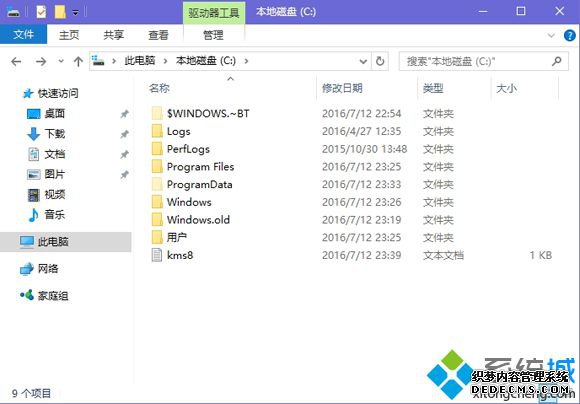This screenshot has height=404, width=580.
Task: Sort by the 类型 column header
Action: [433, 88]
